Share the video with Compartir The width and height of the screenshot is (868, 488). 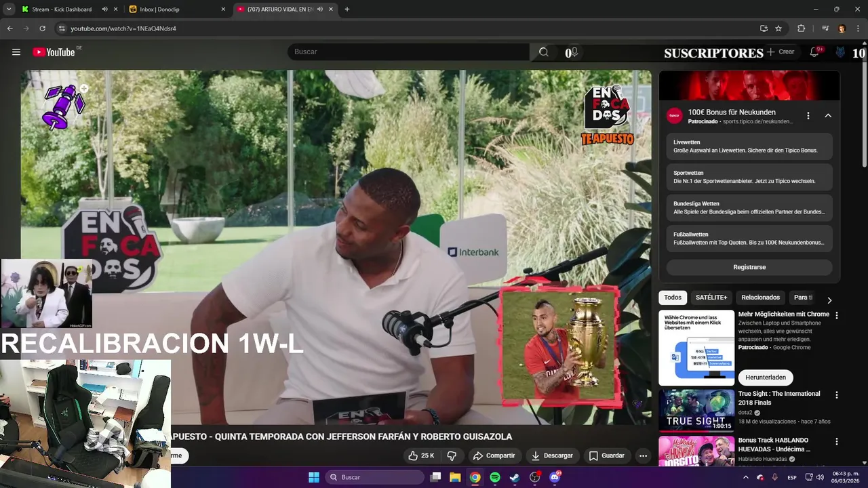[x=494, y=455]
